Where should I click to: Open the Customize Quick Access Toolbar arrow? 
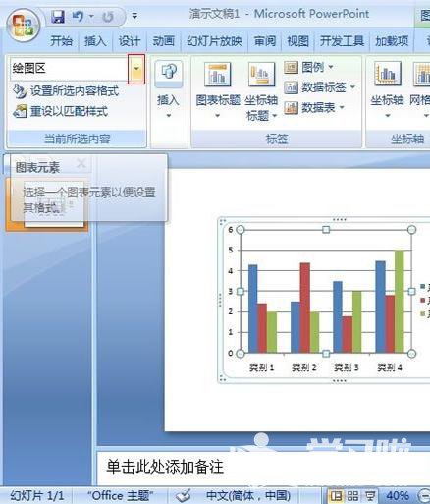click(134, 16)
